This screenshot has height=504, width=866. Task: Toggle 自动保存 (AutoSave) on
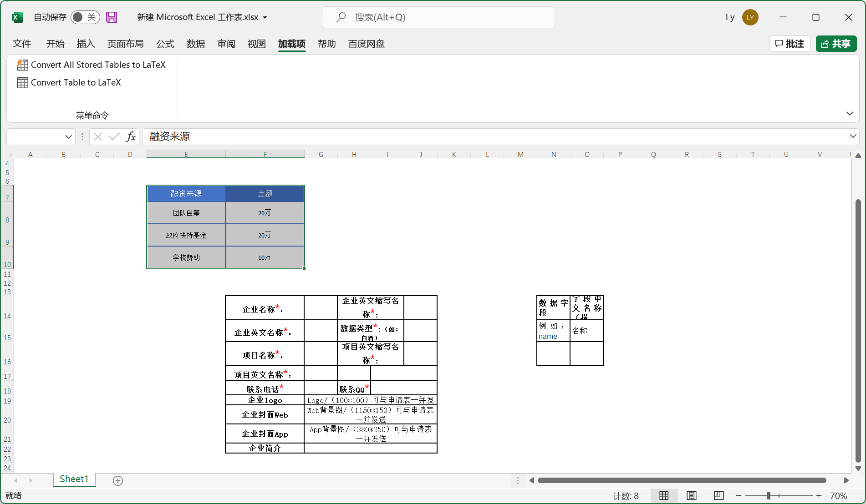(85, 17)
